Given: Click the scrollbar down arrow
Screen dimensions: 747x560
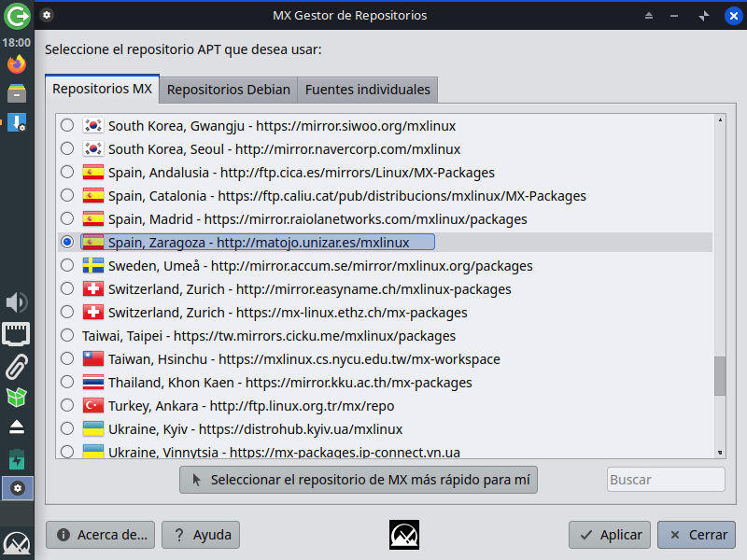Looking at the screenshot, I should click(720, 453).
